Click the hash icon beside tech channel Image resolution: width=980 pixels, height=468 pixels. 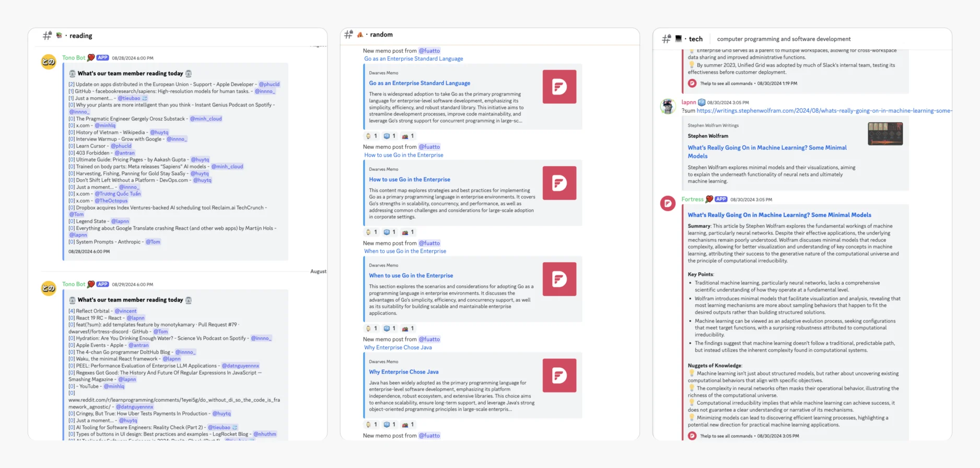(x=666, y=39)
